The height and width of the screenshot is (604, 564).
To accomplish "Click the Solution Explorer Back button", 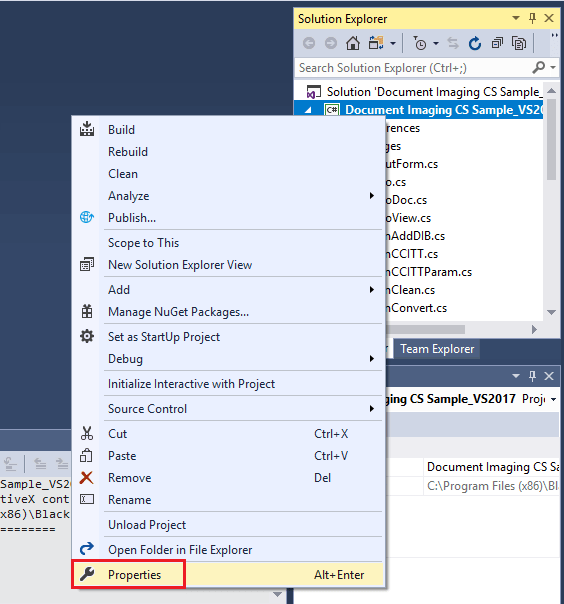I will coord(309,43).
